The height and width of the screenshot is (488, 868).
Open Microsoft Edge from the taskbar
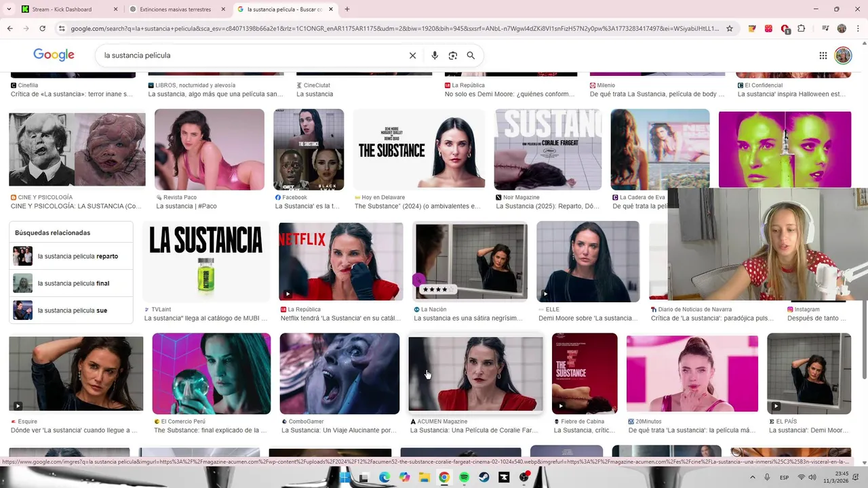pyautogui.click(x=384, y=477)
